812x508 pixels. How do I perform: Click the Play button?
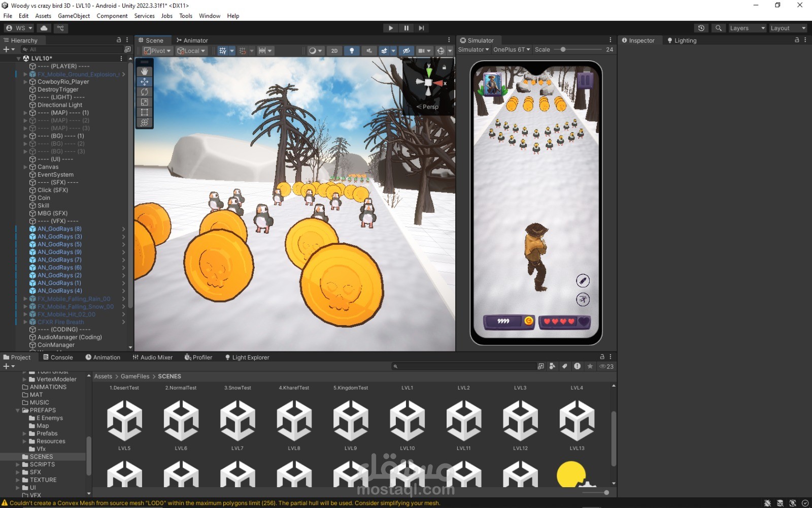pos(391,28)
